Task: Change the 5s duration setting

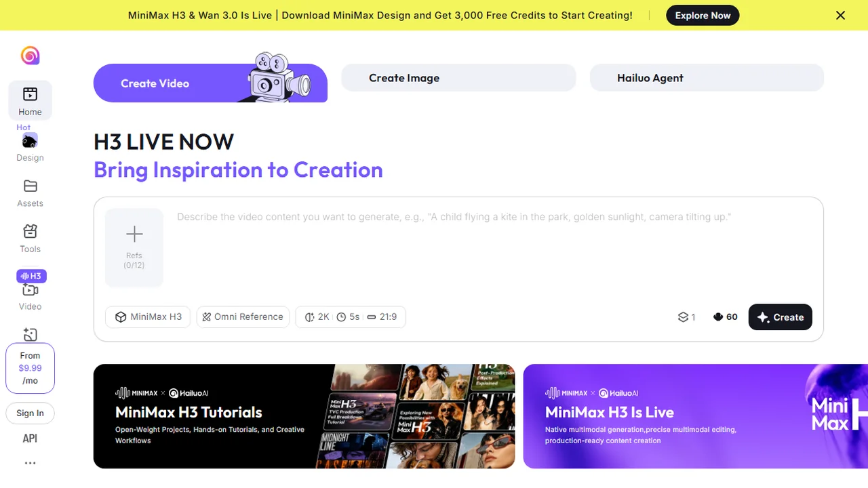Action: pos(349,317)
